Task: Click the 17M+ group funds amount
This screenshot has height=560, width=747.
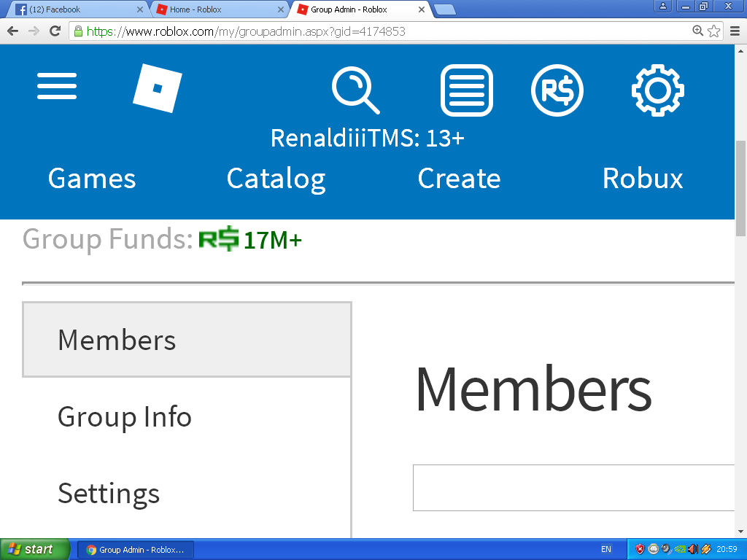Action: (273, 240)
